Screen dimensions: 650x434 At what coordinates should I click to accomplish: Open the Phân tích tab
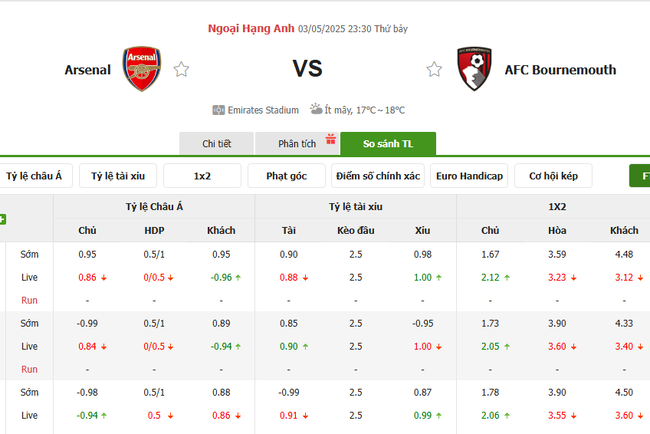[x=296, y=144]
